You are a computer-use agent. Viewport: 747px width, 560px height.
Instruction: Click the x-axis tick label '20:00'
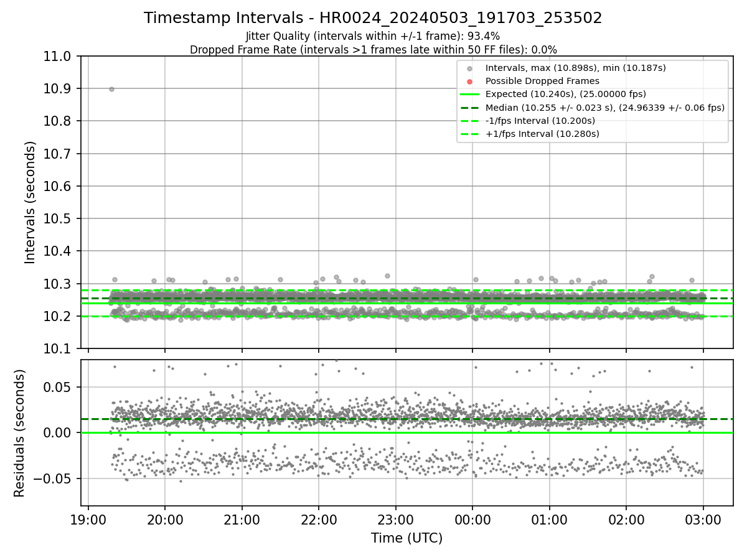pyautogui.click(x=165, y=519)
